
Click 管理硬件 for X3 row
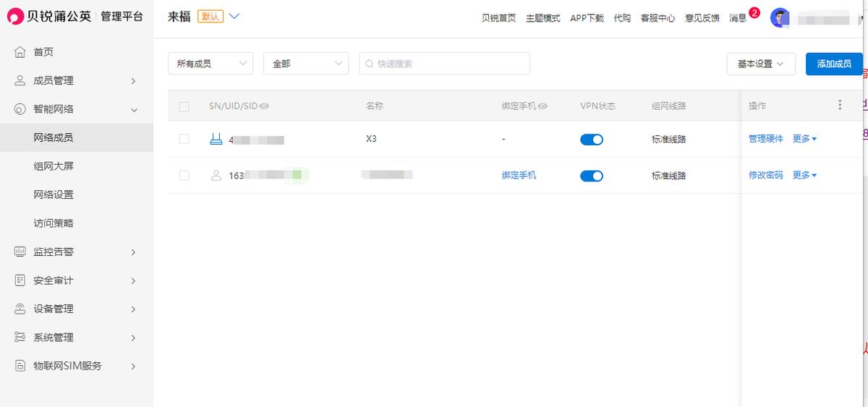[766, 139]
